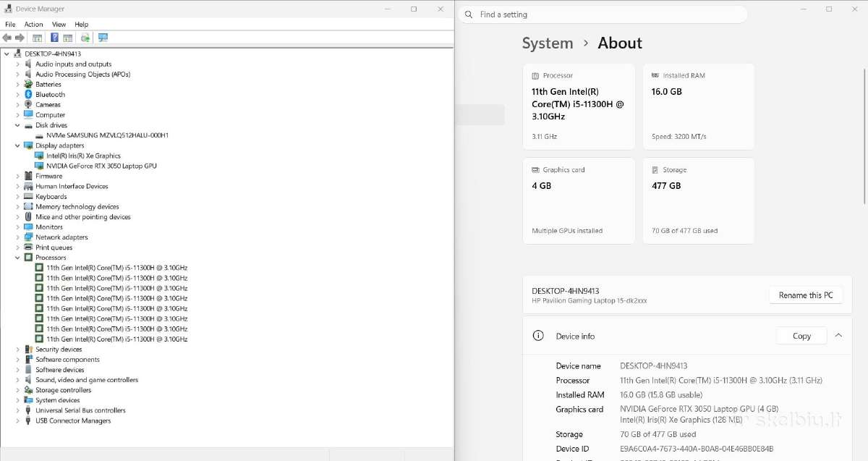This screenshot has width=868, height=461.
Task: Select the Network adapters category icon
Action: click(28, 237)
